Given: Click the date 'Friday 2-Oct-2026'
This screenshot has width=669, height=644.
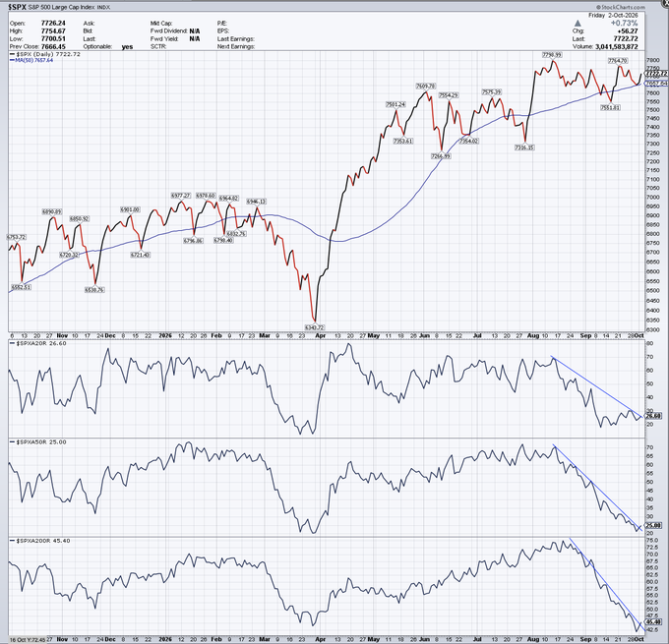Looking at the screenshot, I should [x=613, y=16].
